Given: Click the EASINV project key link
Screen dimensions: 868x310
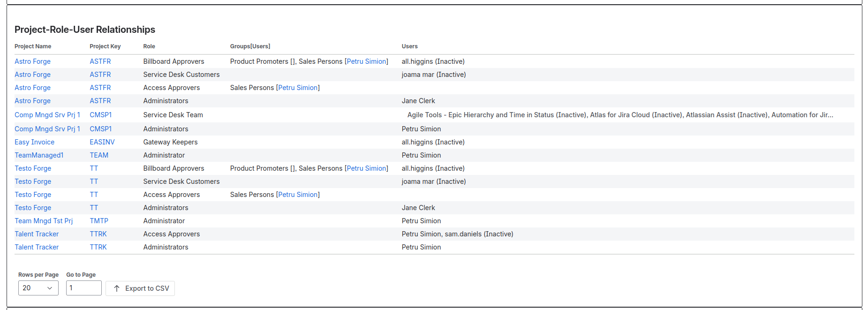Looking at the screenshot, I should (x=102, y=142).
